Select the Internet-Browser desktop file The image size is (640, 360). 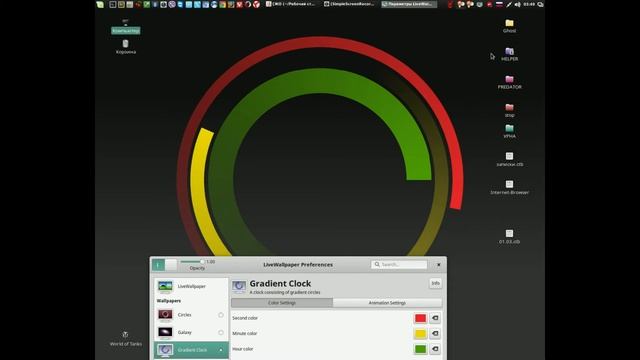click(509, 187)
